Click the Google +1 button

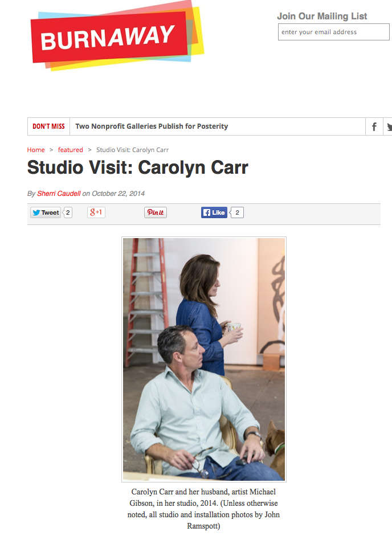(96, 212)
